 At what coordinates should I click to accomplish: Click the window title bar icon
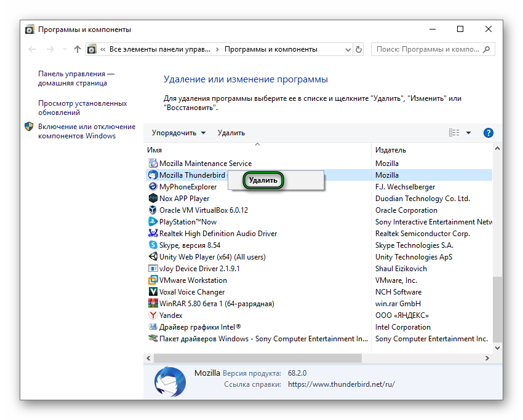tap(30, 30)
